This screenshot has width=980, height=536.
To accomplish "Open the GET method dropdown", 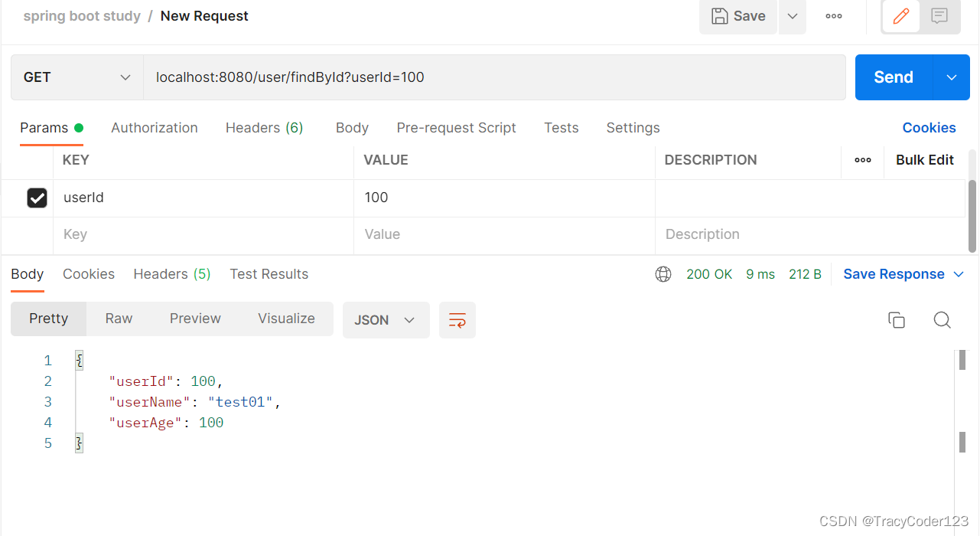I will [77, 77].
